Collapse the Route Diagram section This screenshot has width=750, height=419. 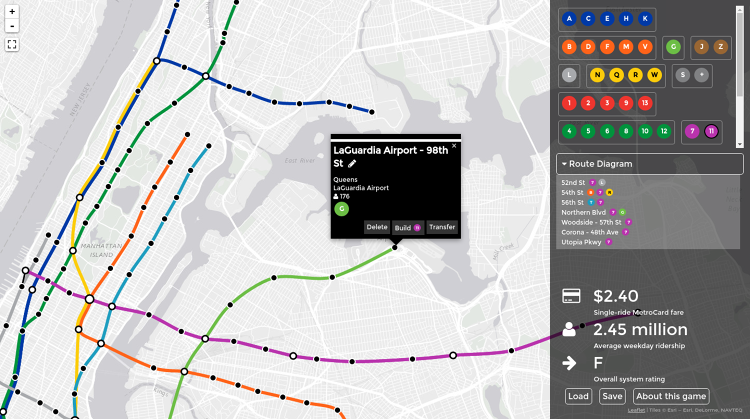tap(650, 164)
